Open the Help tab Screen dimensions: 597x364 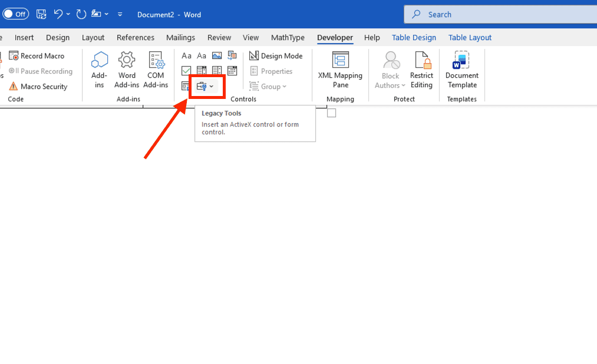[x=372, y=38]
